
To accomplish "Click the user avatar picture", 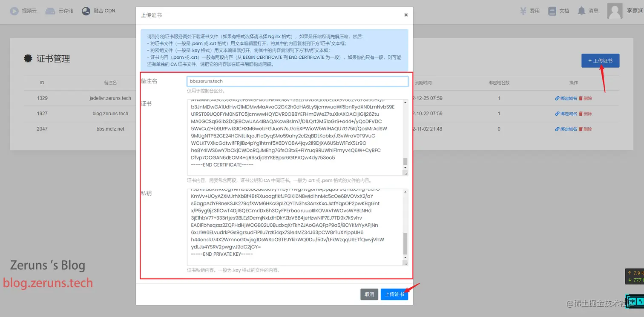I will [615, 11].
